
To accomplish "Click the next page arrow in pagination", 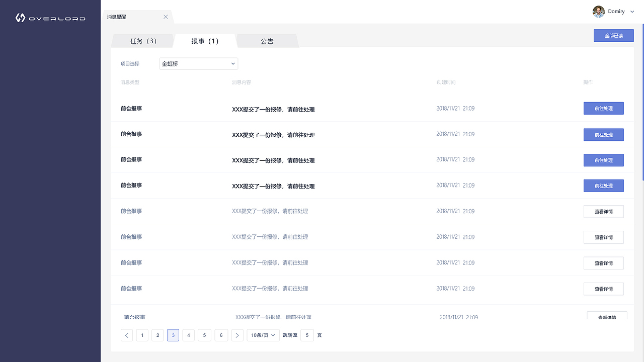I will (x=237, y=335).
